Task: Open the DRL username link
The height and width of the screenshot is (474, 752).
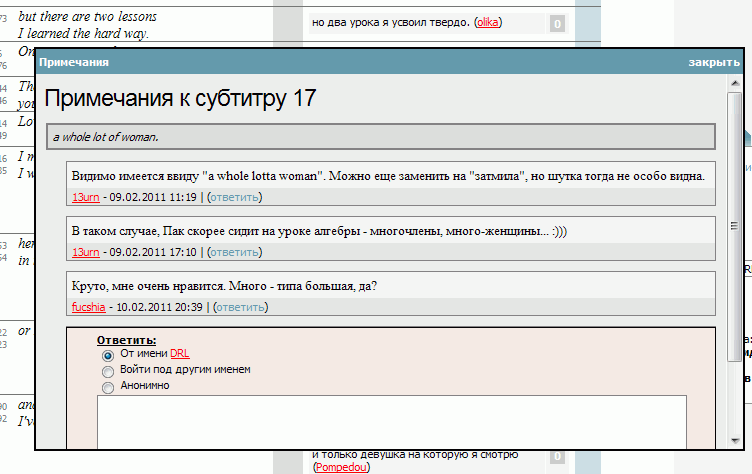Action: 179,354
